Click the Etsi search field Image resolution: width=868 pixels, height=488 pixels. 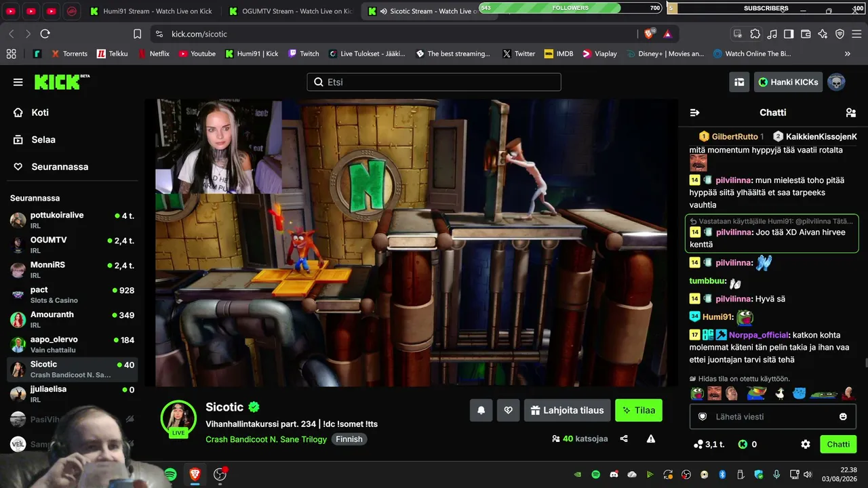click(x=434, y=82)
